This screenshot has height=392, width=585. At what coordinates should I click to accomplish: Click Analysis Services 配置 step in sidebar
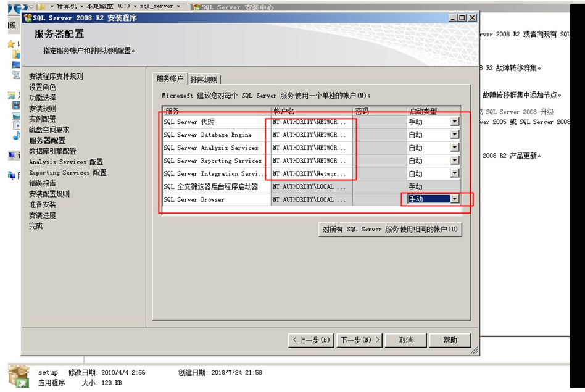click(66, 162)
